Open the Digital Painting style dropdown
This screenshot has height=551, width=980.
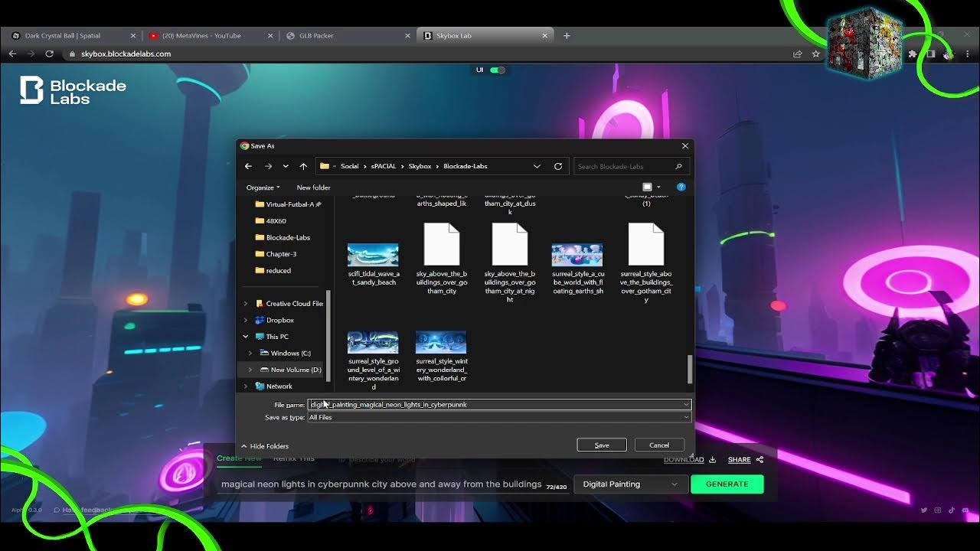tap(629, 484)
